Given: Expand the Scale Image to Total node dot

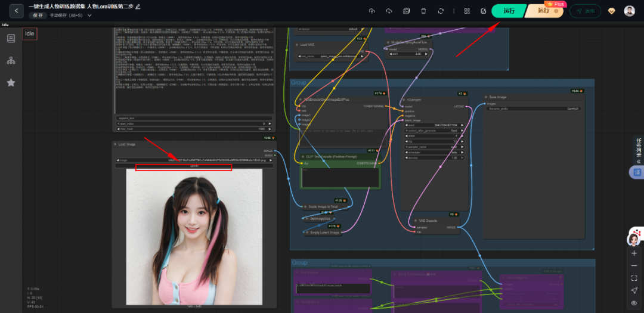Looking at the screenshot, I should click(x=305, y=207).
